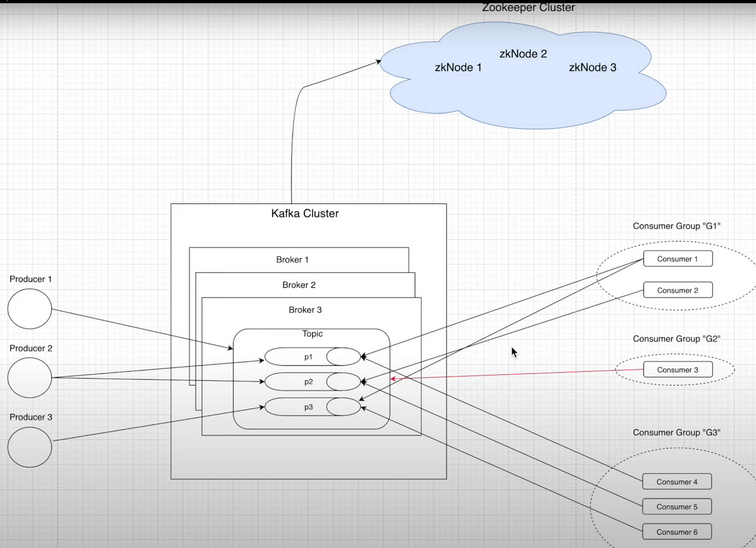Select the zkNode 2 label in the cloud
The height and width of the screenshot is (548, 756).
pos(523,54)
